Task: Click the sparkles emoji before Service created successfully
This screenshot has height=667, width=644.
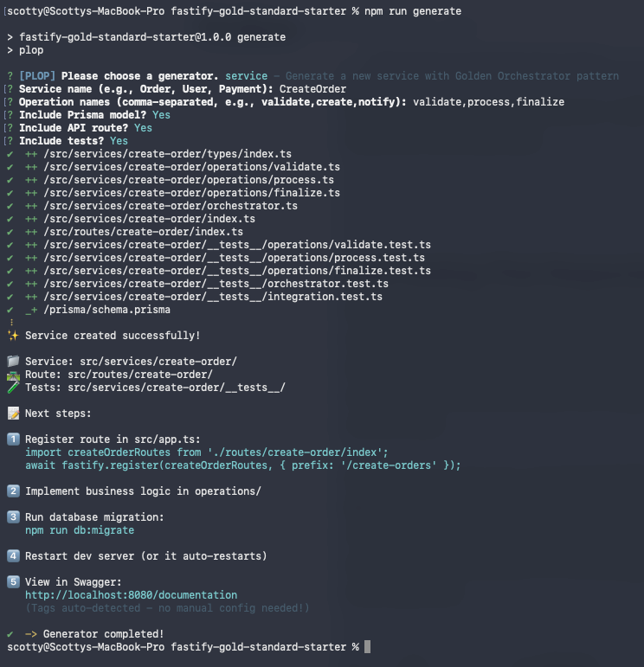Action: point(12,336)
